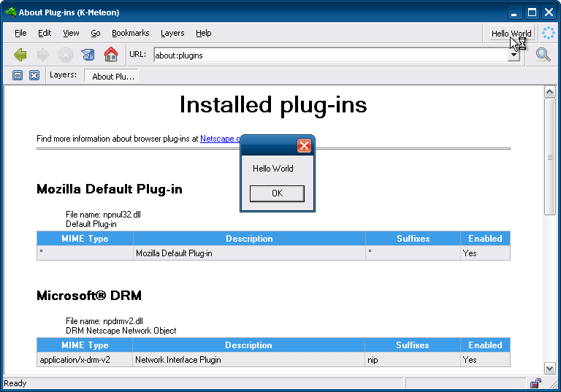
Task: Click the padlock security icon in status bar
Action: (x=535, y=383)
